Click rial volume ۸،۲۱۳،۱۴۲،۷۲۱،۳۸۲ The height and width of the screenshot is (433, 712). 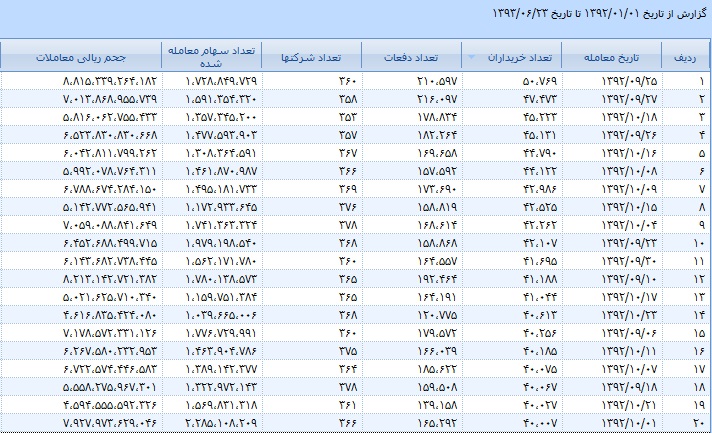coord(110,279)
